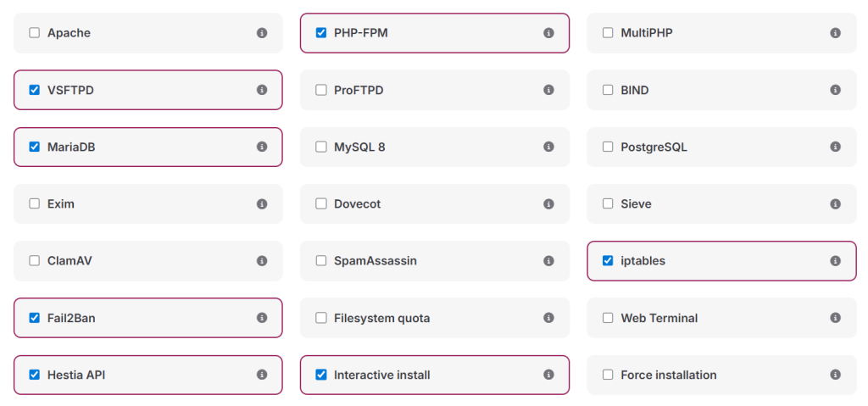Open the SpamAssassin info icon
Screen dimensions: 868x406
[x=548, y=261]
